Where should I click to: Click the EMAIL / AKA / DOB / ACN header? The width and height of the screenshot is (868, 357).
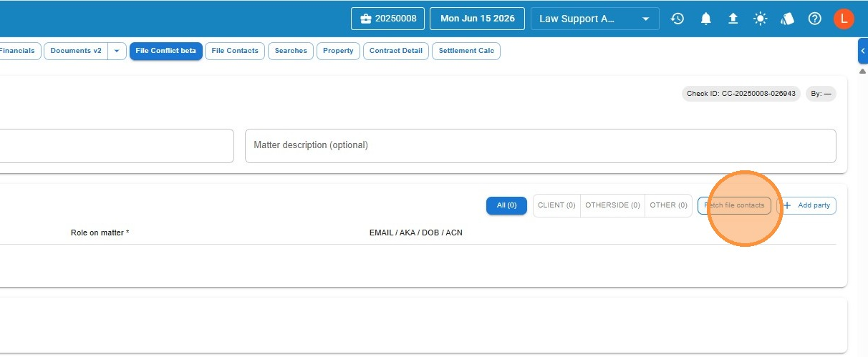[x=415, y=233]
